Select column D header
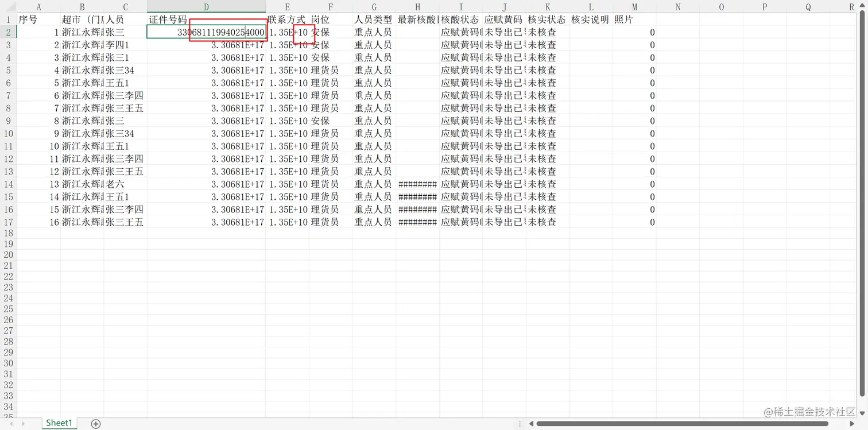Image resolution: width=868 pixels, height=430 pixels. click(207, 7)
